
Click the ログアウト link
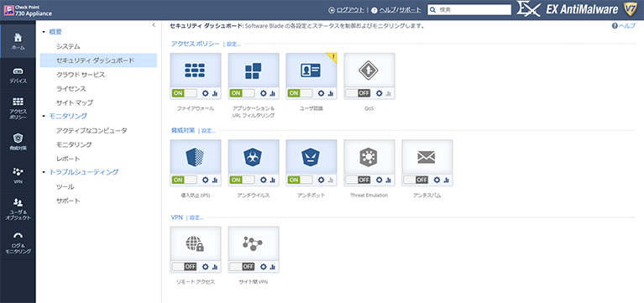tap(349, 10)
